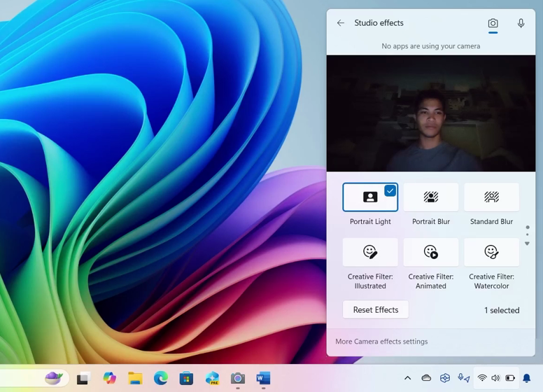
Task: Go back from Studio effects panel
Action: (x=340, y=23)
